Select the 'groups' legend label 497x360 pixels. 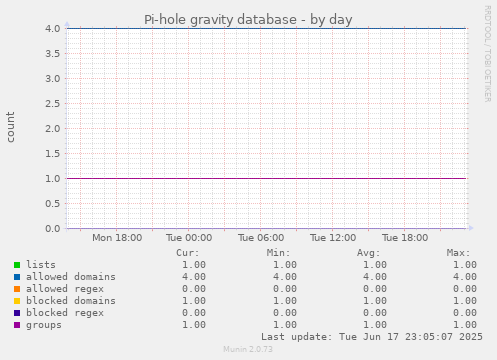tap(44, 325)
